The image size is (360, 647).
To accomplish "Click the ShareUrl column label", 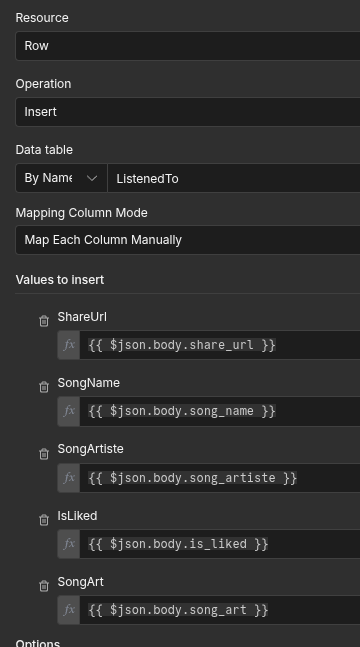I will (x=82, y=317).
